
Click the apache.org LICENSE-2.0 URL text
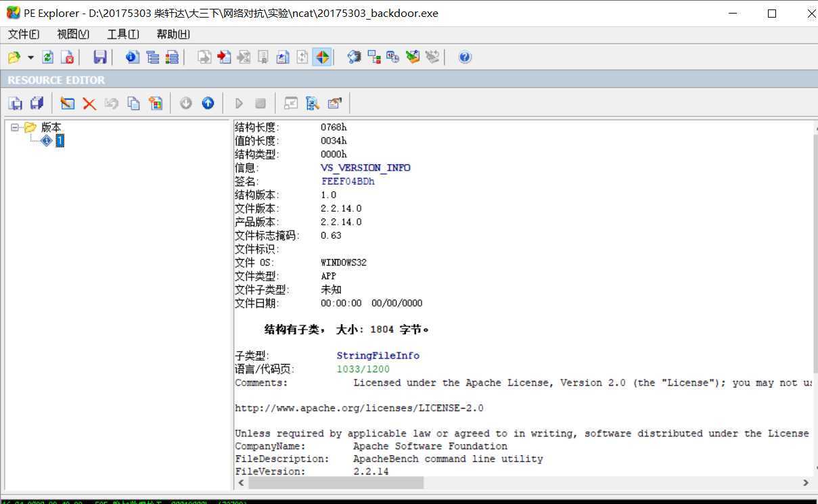[x=359, y=409]
